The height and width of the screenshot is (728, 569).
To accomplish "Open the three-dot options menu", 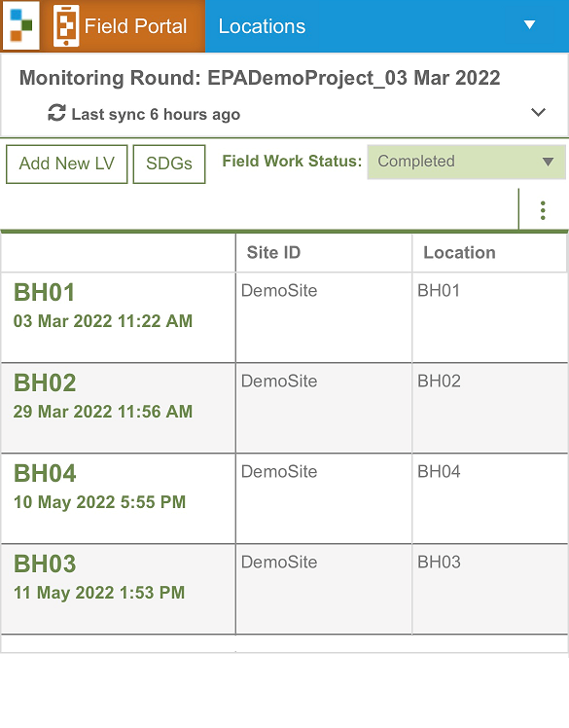I will 543,210.
